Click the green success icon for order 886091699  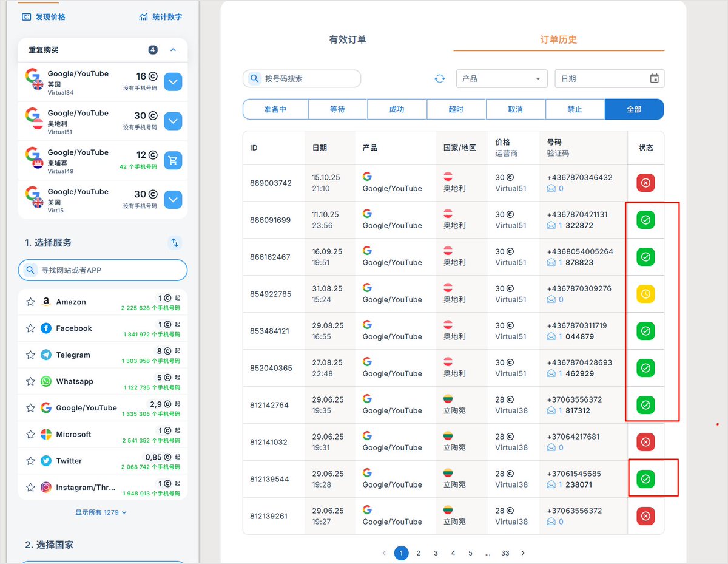pos(645,220)
